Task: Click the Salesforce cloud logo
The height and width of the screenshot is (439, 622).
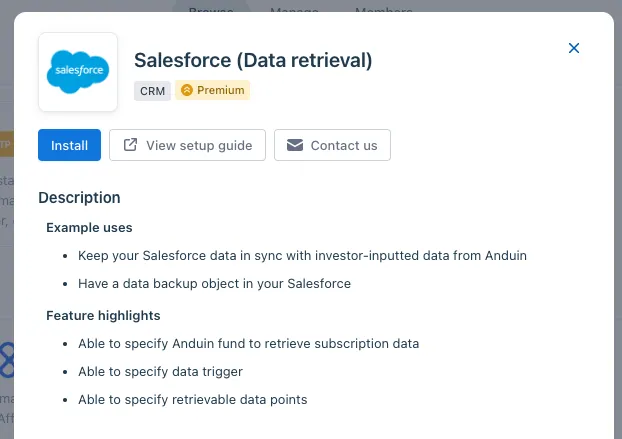Action: [x=78, y=72]
